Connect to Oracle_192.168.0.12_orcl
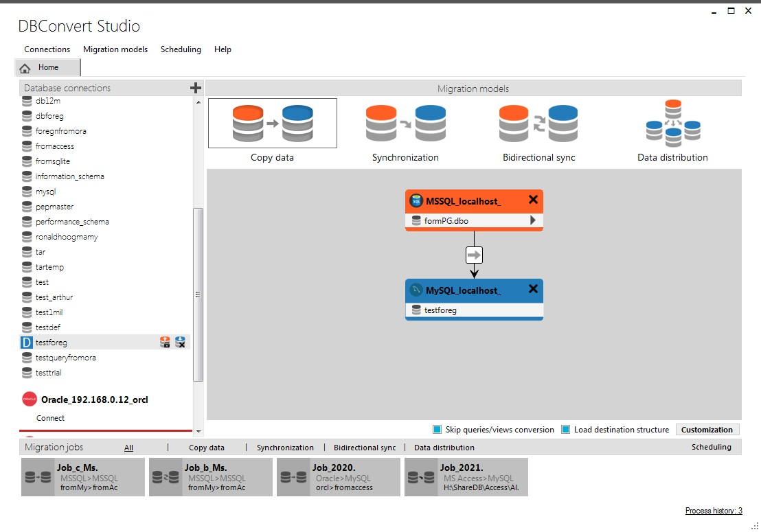This screenshot has height=532, width=761. coord(50,417)
